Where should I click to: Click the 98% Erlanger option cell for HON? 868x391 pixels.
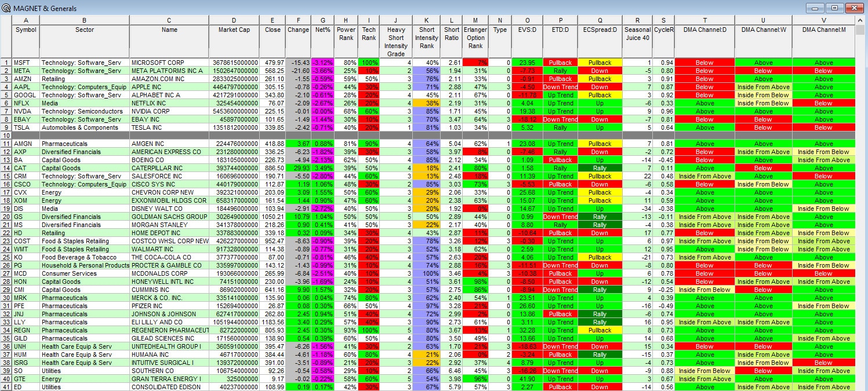(x=475, y=281)
